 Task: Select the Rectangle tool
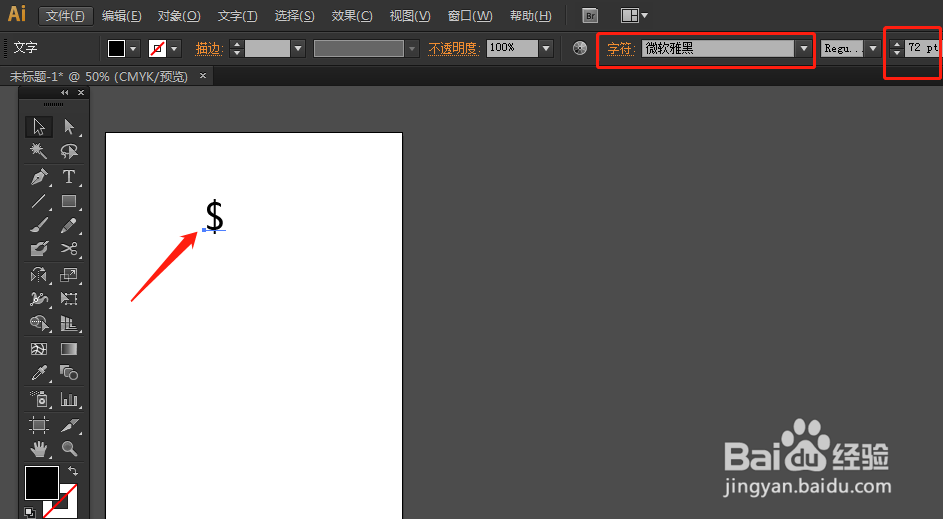pyautogui.click(x=69, y=201)
